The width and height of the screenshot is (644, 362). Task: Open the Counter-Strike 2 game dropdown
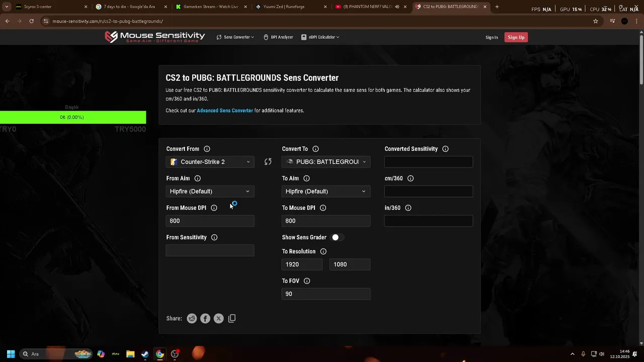210,162
